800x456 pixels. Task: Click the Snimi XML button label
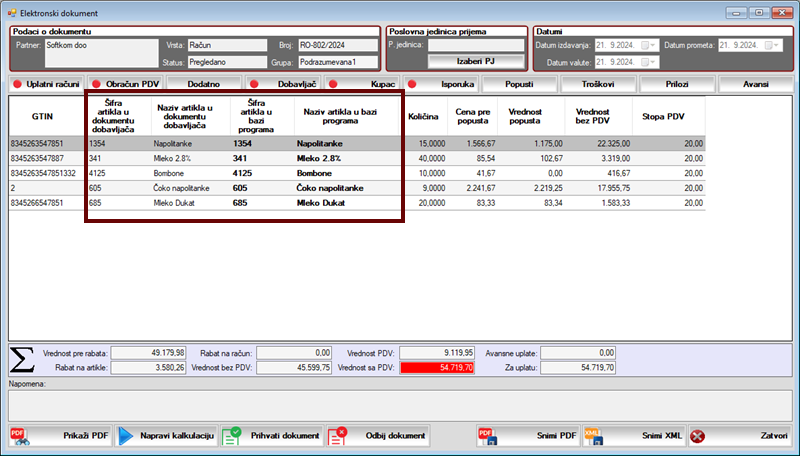point(662,436)
